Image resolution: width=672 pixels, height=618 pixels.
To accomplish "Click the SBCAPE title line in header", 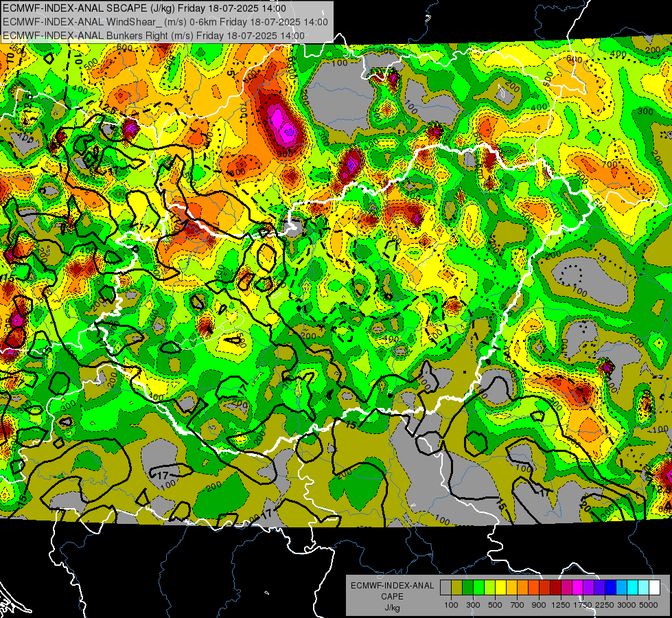I will click(144, 8).
